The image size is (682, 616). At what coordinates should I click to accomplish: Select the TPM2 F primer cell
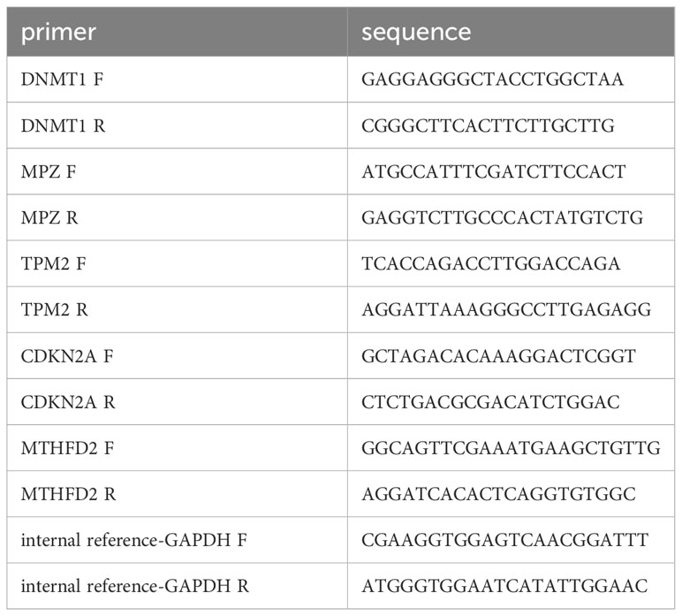[177, 263]
